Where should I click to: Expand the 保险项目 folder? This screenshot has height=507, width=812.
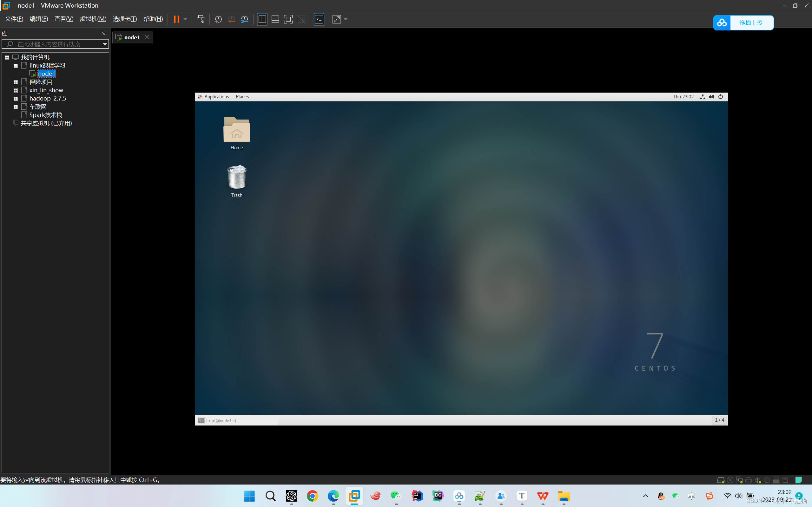pos(16,82)
